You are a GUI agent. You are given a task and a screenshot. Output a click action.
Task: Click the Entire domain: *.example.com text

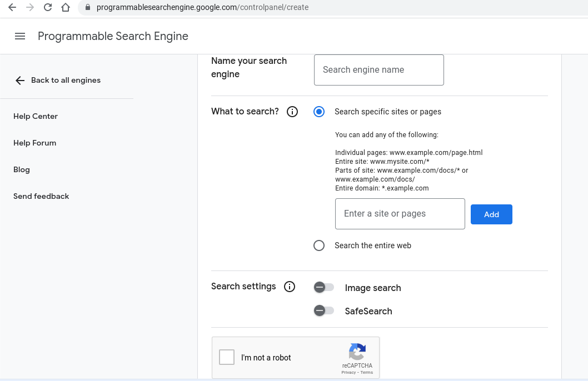tap(382, 188)
